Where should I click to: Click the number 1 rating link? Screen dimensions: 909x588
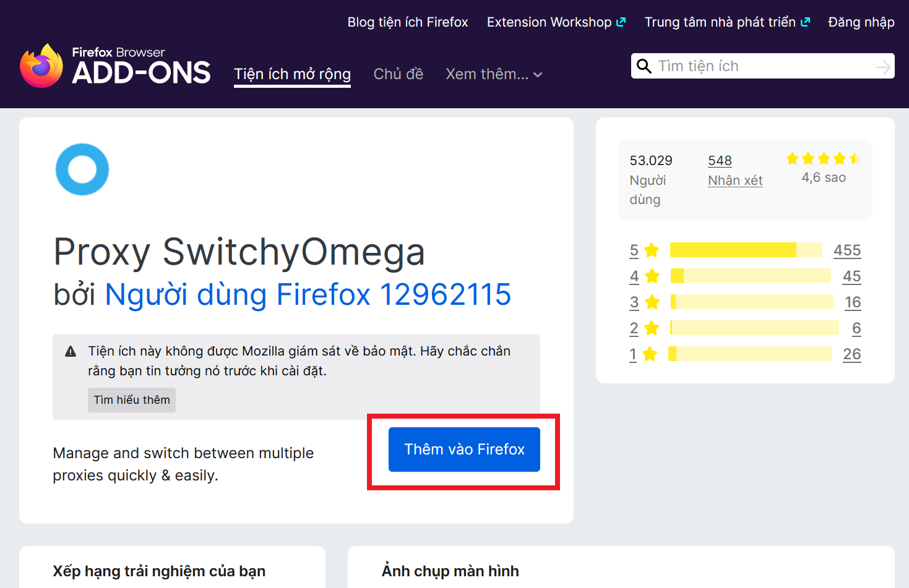click(633, 354)
